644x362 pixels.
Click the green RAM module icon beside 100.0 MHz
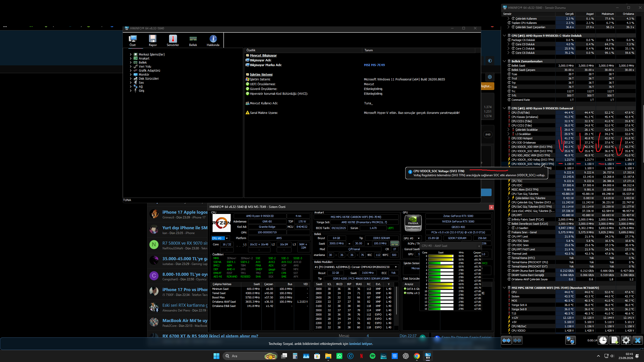(x=394, y=243)
